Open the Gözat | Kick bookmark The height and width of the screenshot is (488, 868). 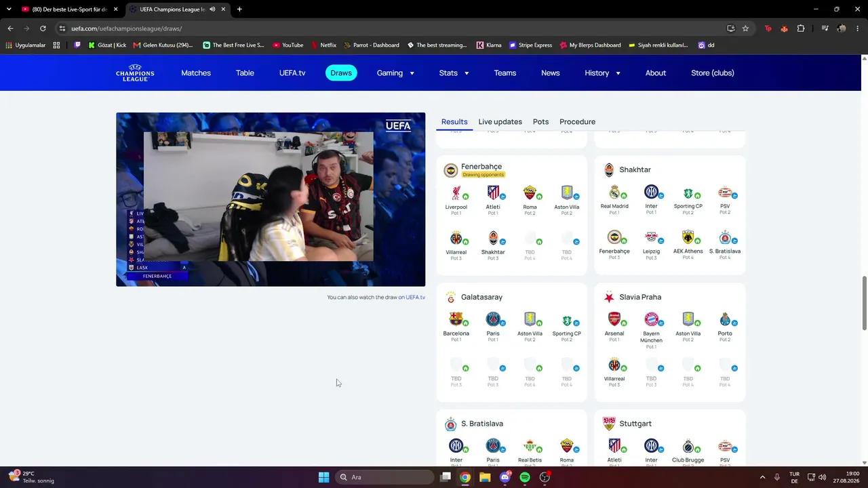click(107, 45)
